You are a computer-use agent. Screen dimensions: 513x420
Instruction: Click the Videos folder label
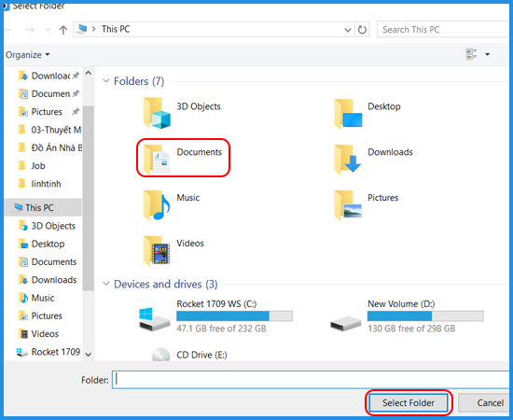coord(190,244)
